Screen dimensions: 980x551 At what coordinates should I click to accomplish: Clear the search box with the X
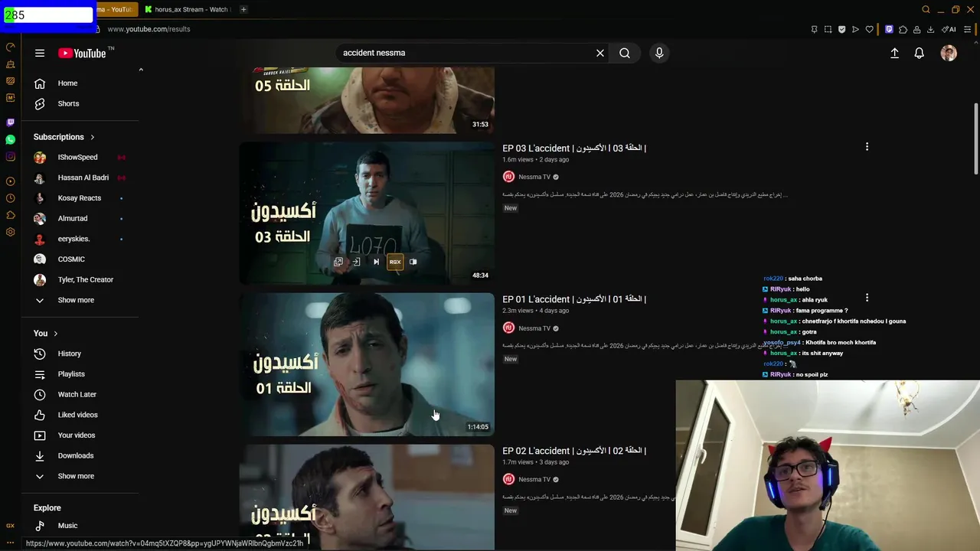click(600, 53)
